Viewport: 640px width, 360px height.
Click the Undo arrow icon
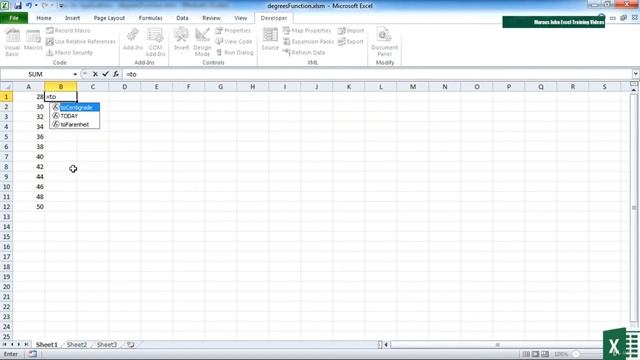coord(29,6)
